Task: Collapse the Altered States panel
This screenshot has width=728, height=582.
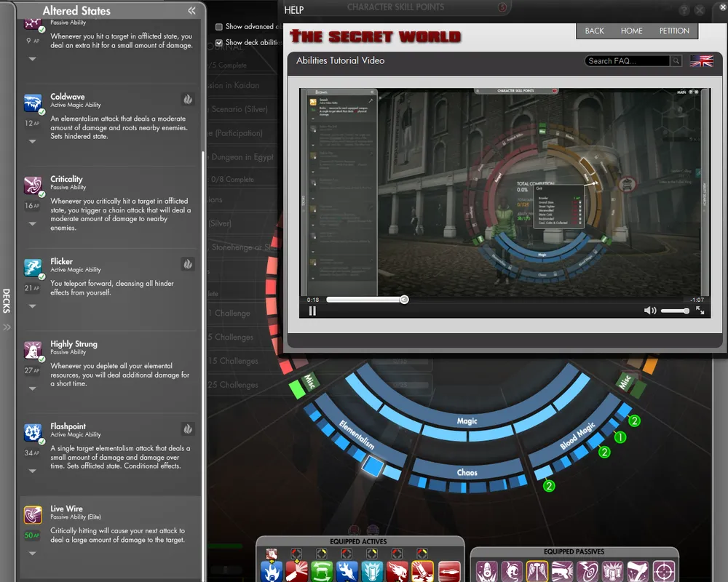Action: click(x=191, y=11)
